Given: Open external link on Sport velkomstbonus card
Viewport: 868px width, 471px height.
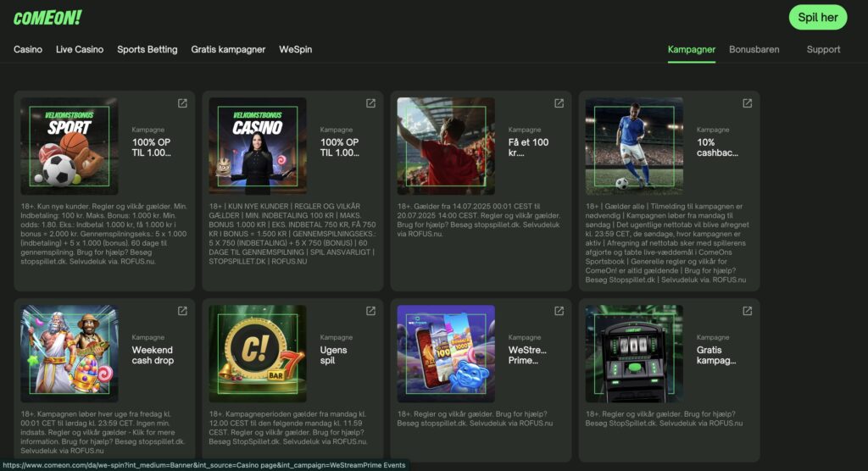Looking at the screenshot, I should tap(182, 103).
